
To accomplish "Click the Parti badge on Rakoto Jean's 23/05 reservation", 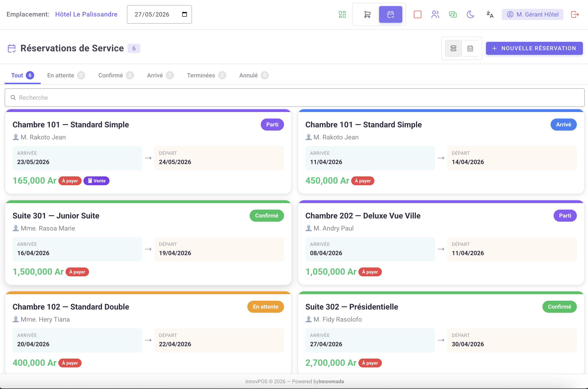I will pos(272,125).
